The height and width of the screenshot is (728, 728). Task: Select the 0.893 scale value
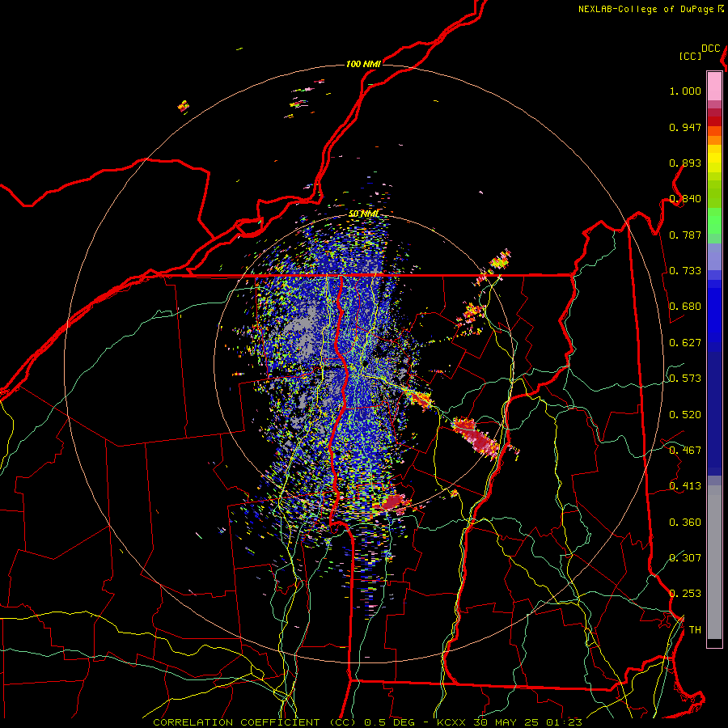pyautogui.click(x=685, y=163)
